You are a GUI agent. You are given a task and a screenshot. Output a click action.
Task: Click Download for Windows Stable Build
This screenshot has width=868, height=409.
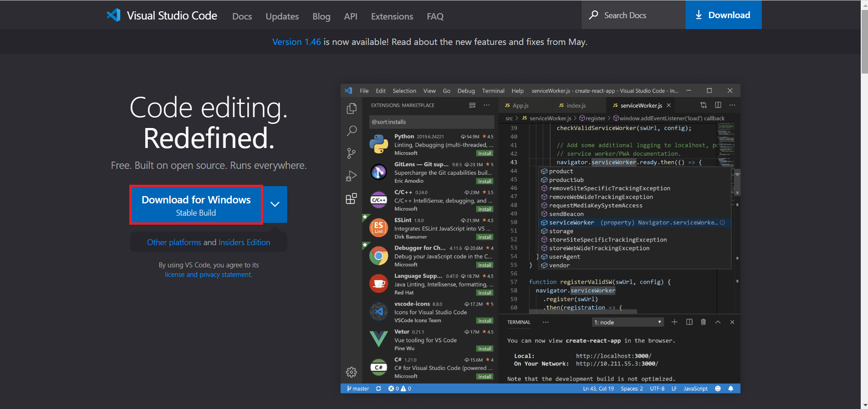pos(196,205)
